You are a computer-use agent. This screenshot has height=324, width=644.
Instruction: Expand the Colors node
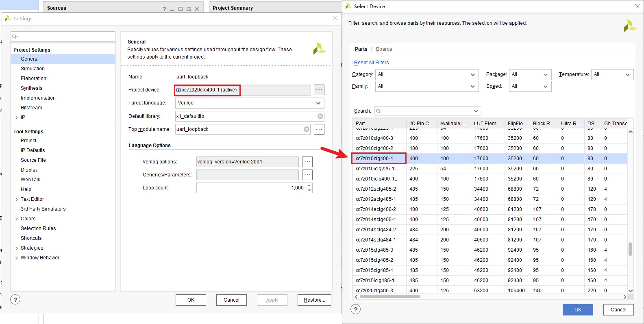(x=16, y=219)
